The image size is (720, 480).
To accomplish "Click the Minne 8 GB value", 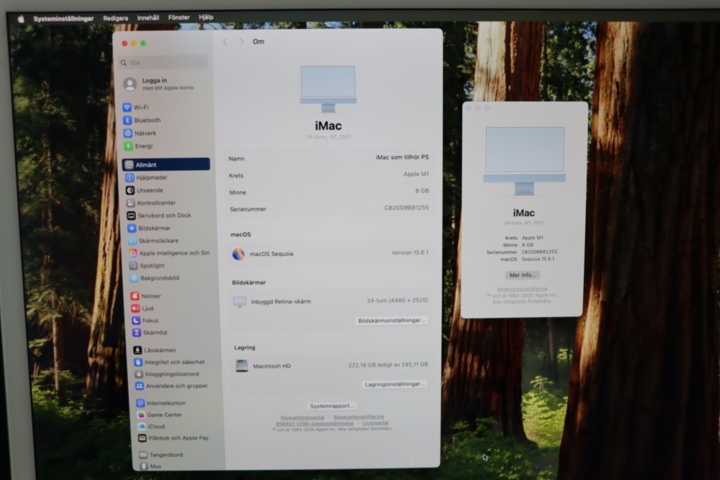I will click(422, 191).
